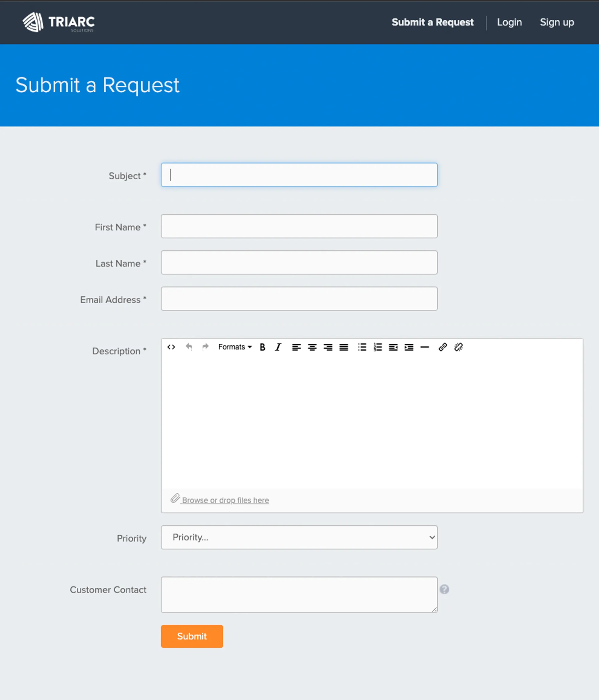Justify the description text
This screenshot has height=700, width=599.
point(344,347)
